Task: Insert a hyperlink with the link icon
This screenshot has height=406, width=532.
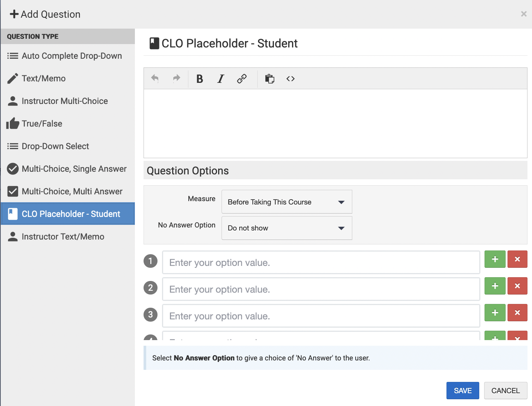Action: coord(242,79)
